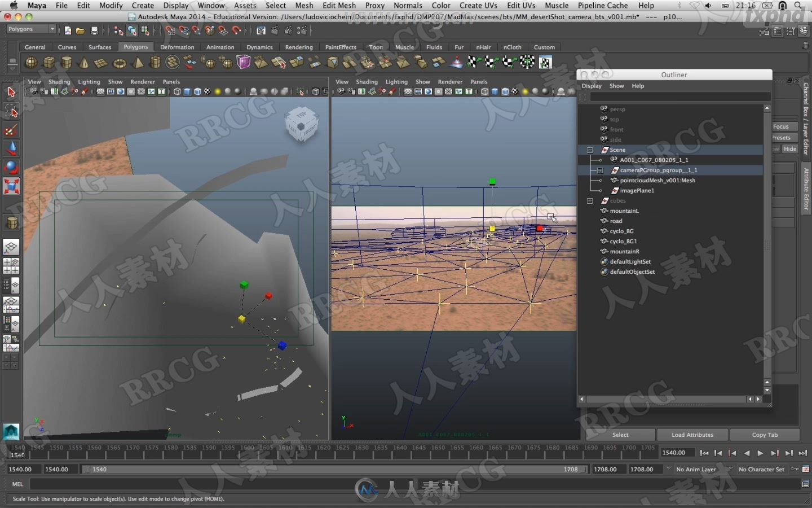Open the Outliner Display menu
This screenshot has width=812, height=508.
click(592, 86)
